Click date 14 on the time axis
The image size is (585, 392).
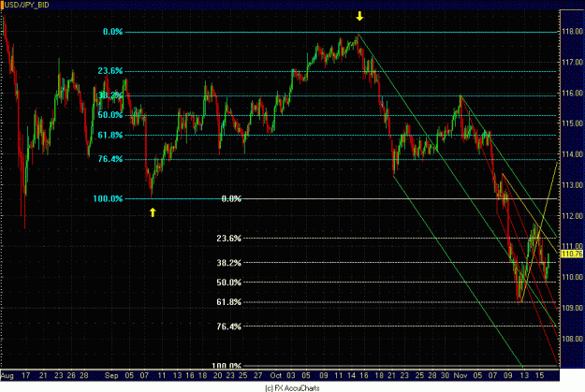pyautogui.click(x=351, y=375)
